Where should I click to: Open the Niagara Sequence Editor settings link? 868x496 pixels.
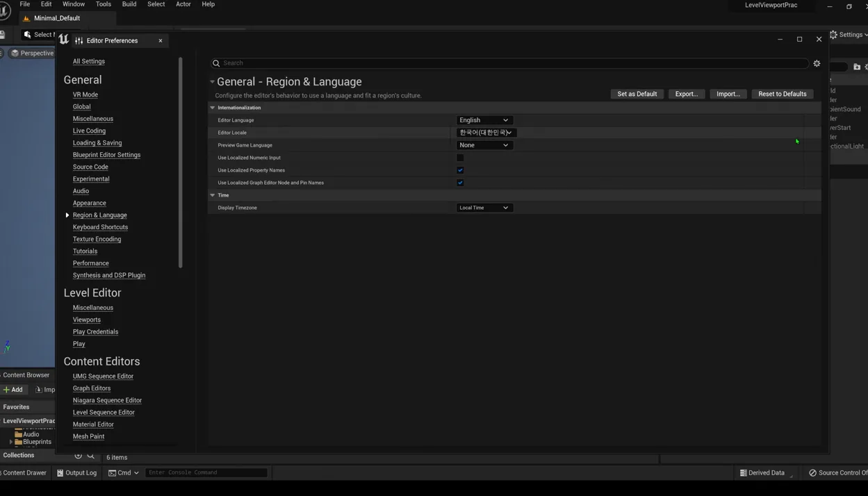point(107,400)
